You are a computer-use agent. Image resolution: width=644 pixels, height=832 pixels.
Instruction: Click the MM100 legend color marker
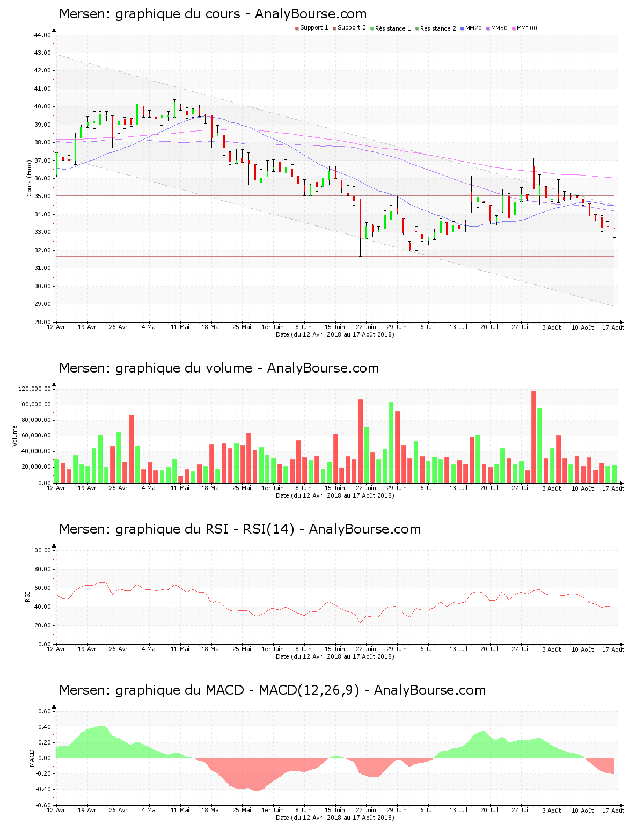[x=514, y=28]
